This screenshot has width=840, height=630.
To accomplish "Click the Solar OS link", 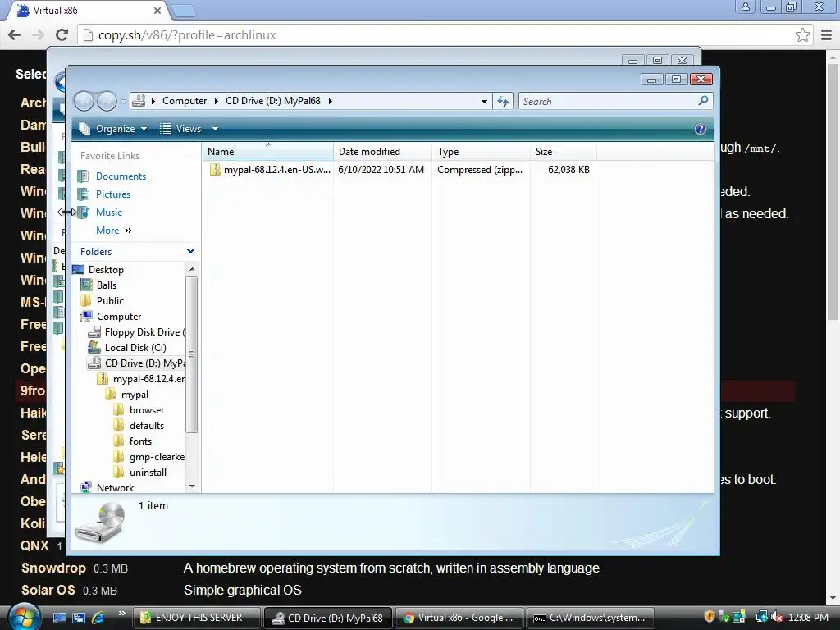I will click(48, 591).
